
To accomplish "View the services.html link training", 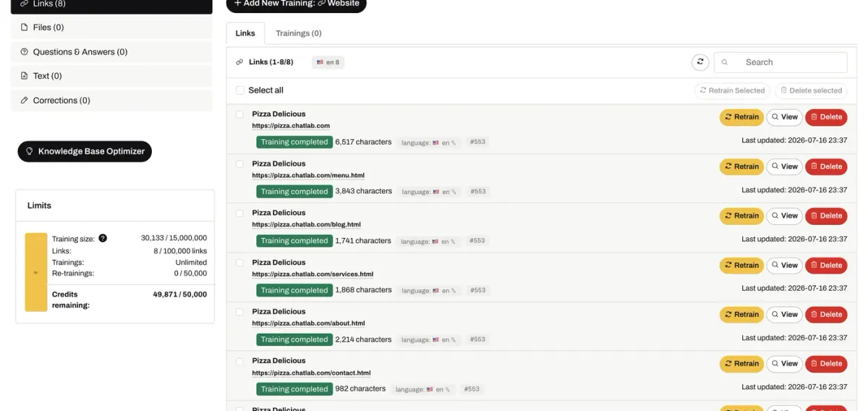I will (784, 266).
